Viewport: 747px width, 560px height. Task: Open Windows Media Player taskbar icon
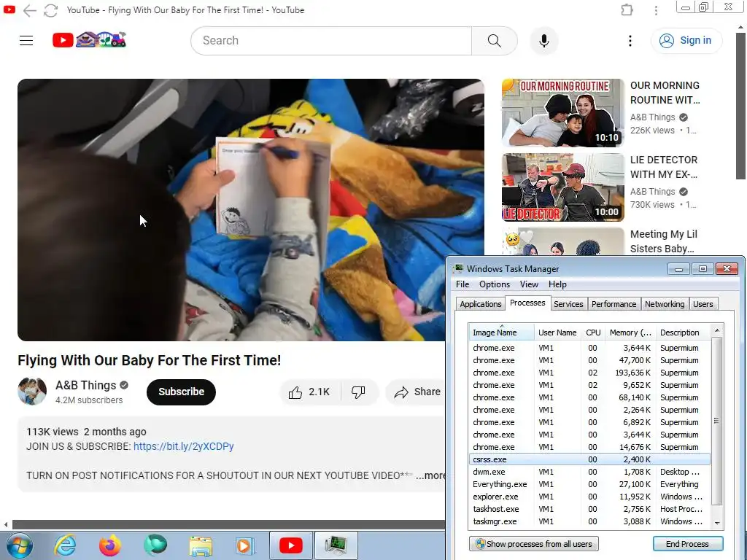(245, 545)
